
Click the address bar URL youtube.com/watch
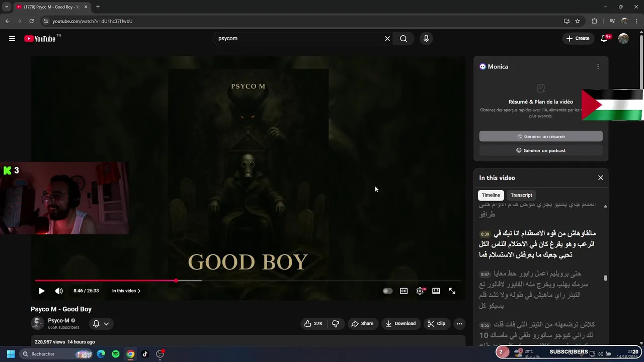click(x=93, y=21)
